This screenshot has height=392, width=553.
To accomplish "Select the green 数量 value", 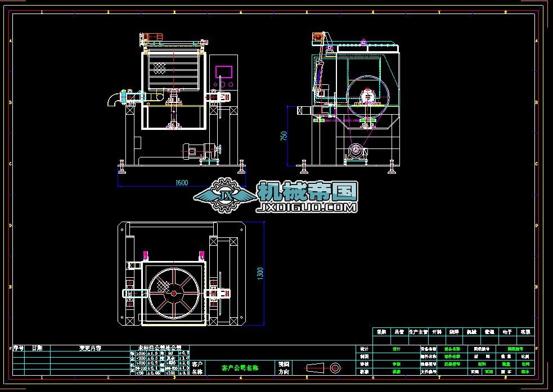I will (x=506, y=364).
